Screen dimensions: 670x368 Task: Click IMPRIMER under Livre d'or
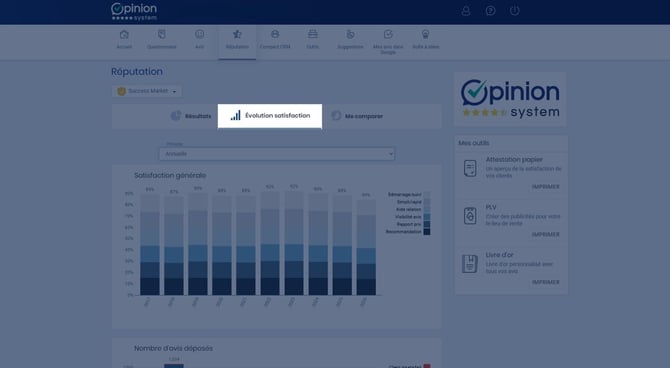point(546,282)
